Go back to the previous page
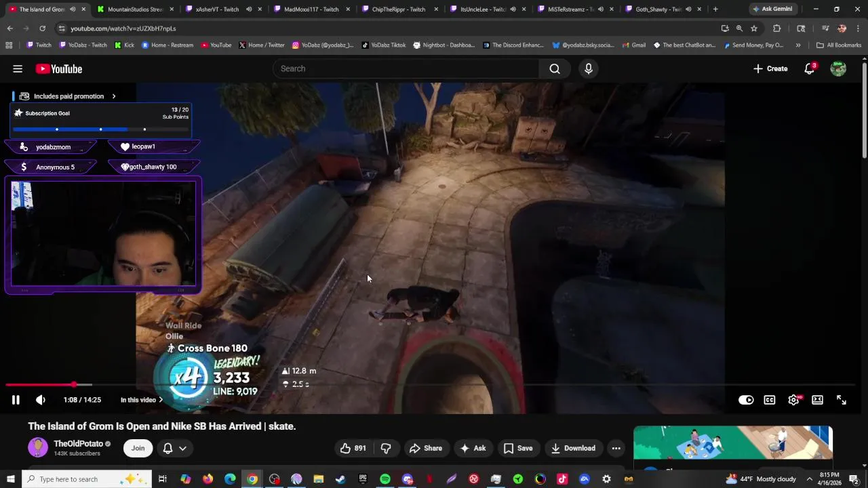The height and width of the screenshot is (488, 868). [9, 28]
